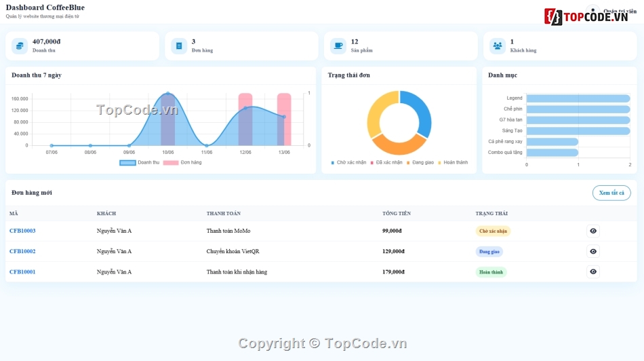Click the 10/06 revenue peak point

[x=167, y=94]
